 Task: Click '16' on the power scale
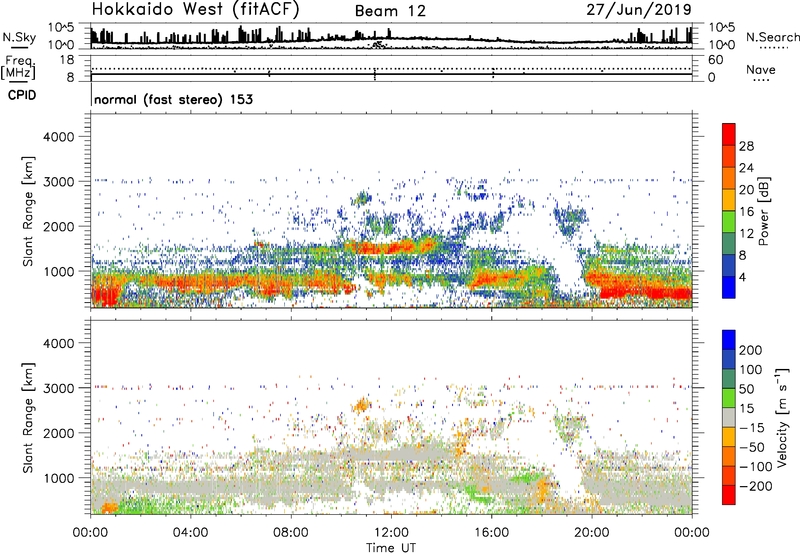[746, 212]
